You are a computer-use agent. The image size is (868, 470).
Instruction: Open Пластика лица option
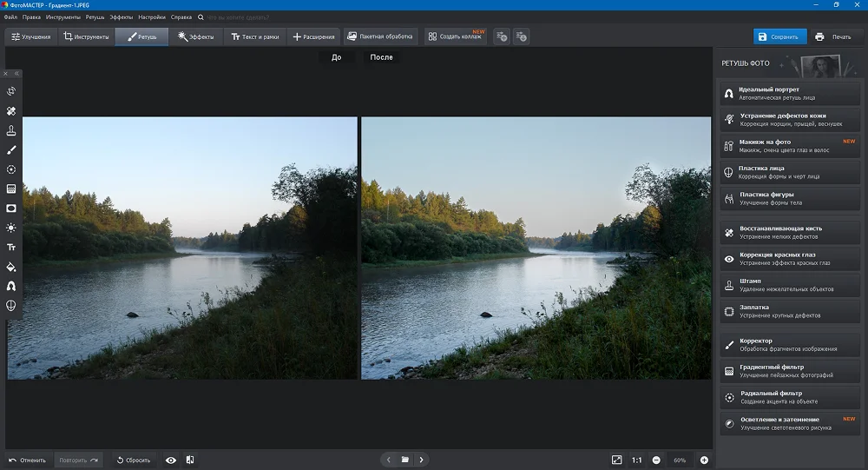790,172
